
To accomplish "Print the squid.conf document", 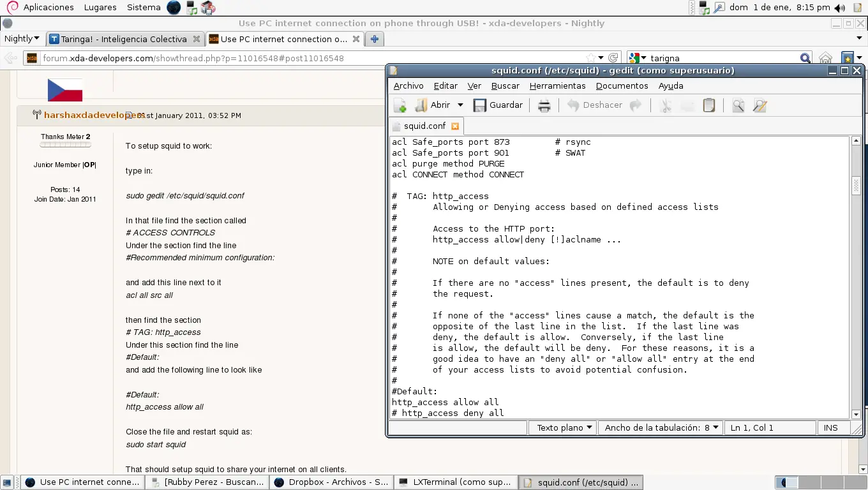I will point(544,105).
